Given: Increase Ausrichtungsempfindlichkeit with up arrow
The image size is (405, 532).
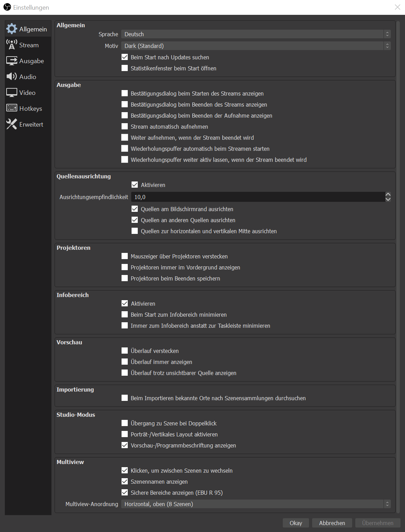Looking at the screenshot, I should [388, 195].
